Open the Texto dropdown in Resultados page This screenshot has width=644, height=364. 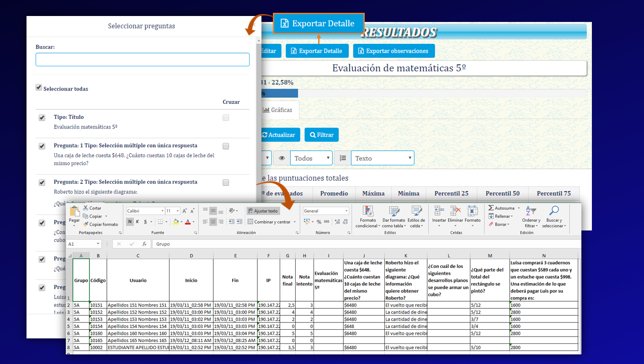pos(383,158)
